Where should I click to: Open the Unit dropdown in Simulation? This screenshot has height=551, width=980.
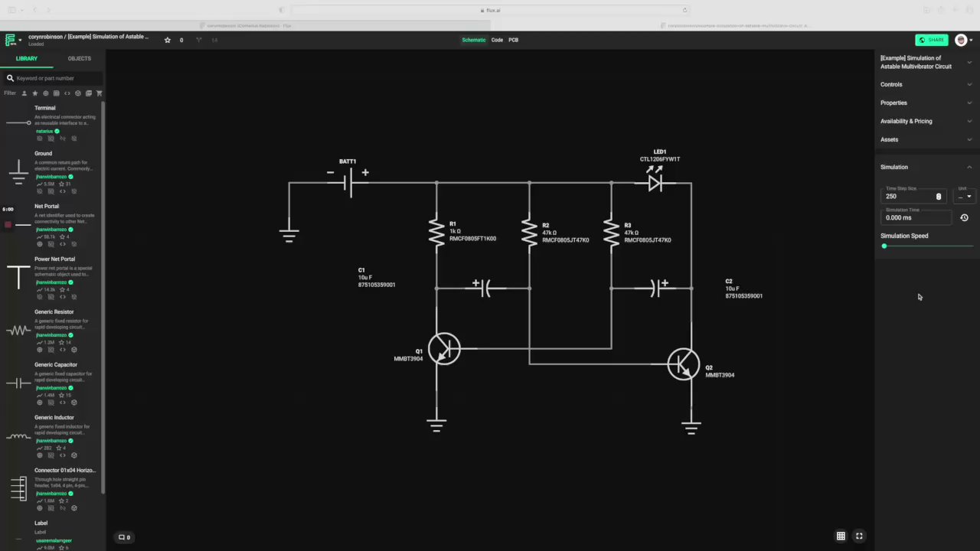coord(965,196)
